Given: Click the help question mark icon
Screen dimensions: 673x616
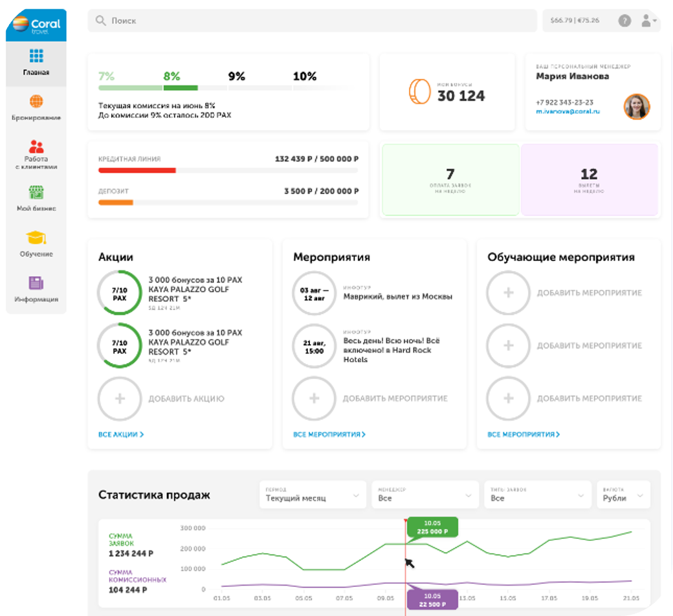Looking at the screenshot, I should click(624, 21).
